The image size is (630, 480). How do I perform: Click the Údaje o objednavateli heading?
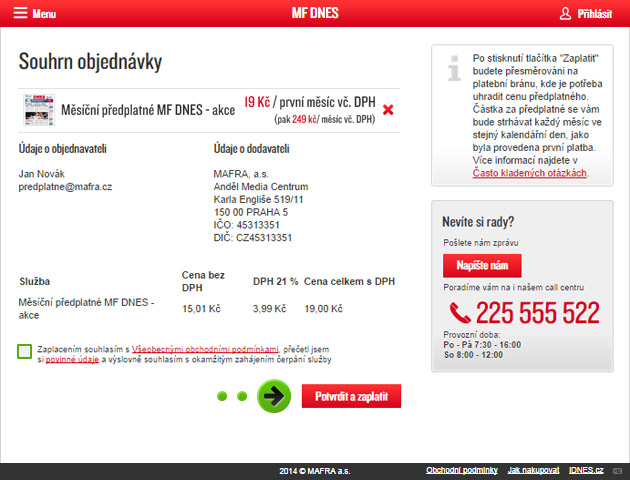point(63,149)
